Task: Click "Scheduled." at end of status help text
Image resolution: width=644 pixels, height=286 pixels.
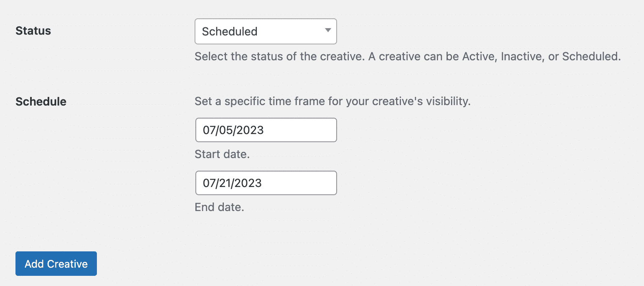Action: click(x=591, y=56)
